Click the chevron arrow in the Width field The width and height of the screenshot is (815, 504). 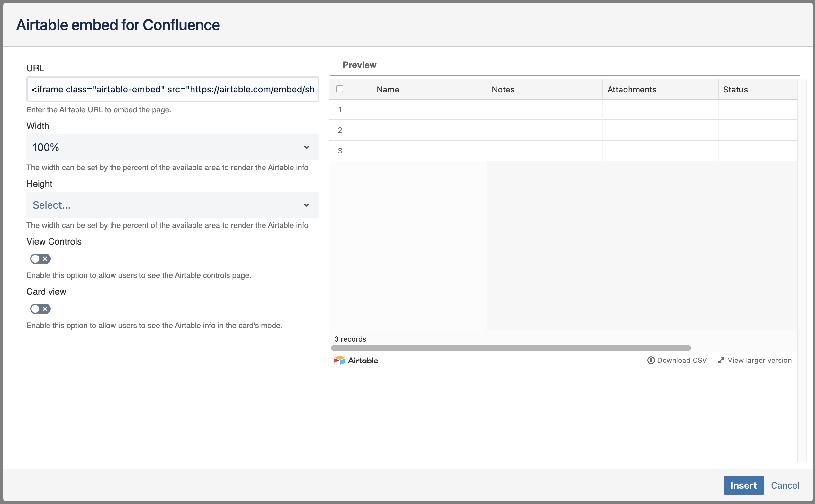click(x=306, y=147)
